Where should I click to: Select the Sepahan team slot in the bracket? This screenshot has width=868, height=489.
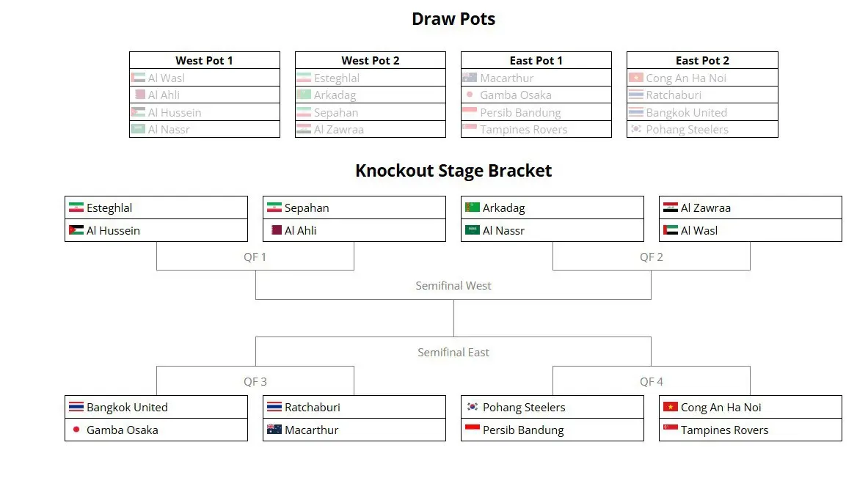coord(354,207)
